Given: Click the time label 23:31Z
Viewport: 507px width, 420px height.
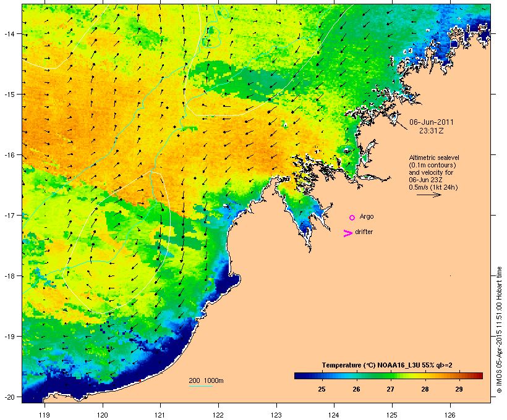Looking at the screenshot, I should (432, 131).
